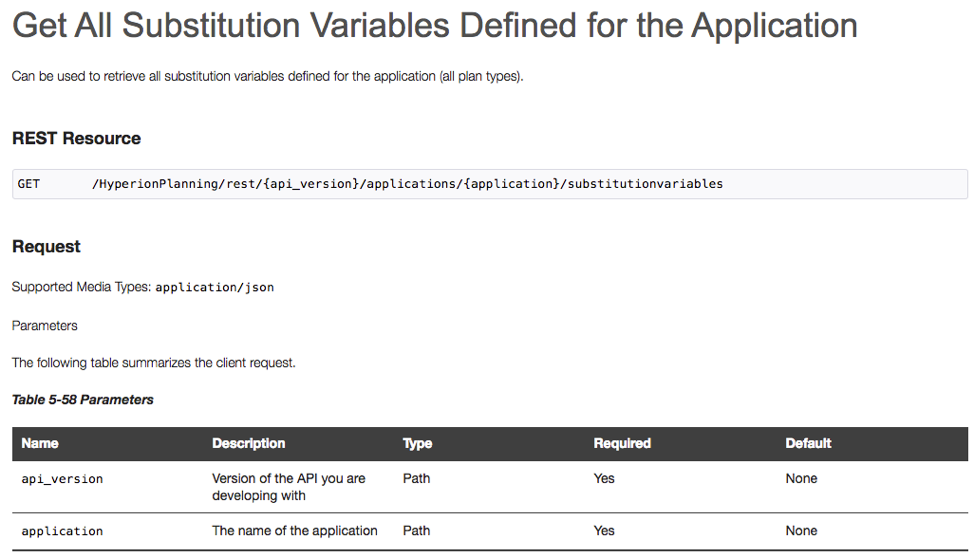Click the api_version description text

point(288,487)
